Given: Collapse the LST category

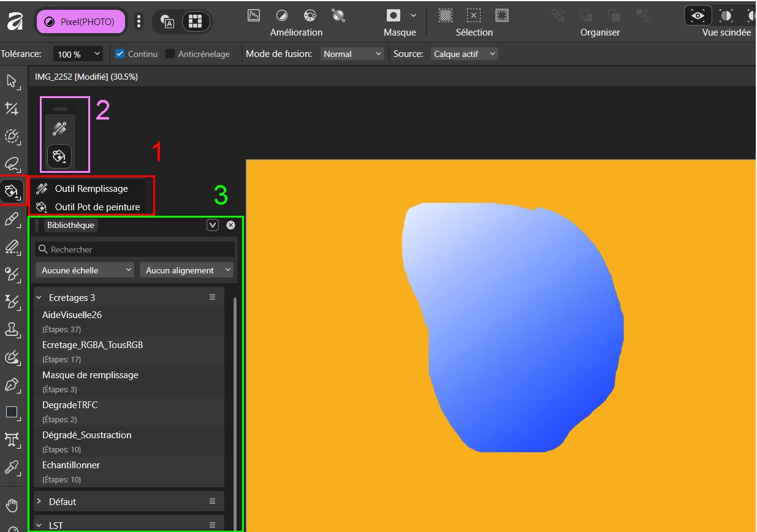Looking at the screenshot, I should (40, 525).
